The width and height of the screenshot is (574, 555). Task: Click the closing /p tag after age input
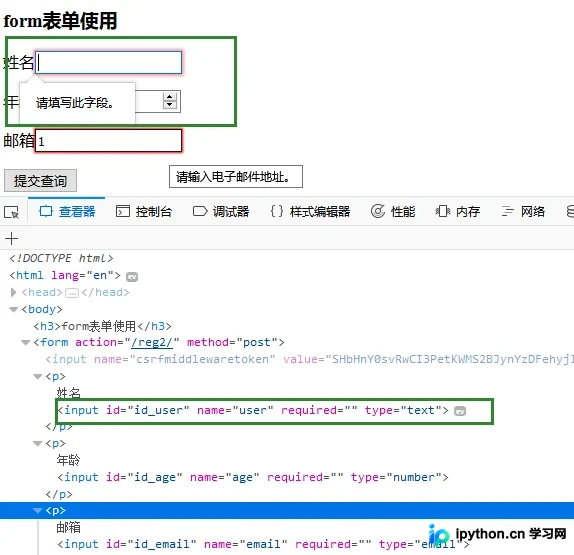tap(59, 494)
